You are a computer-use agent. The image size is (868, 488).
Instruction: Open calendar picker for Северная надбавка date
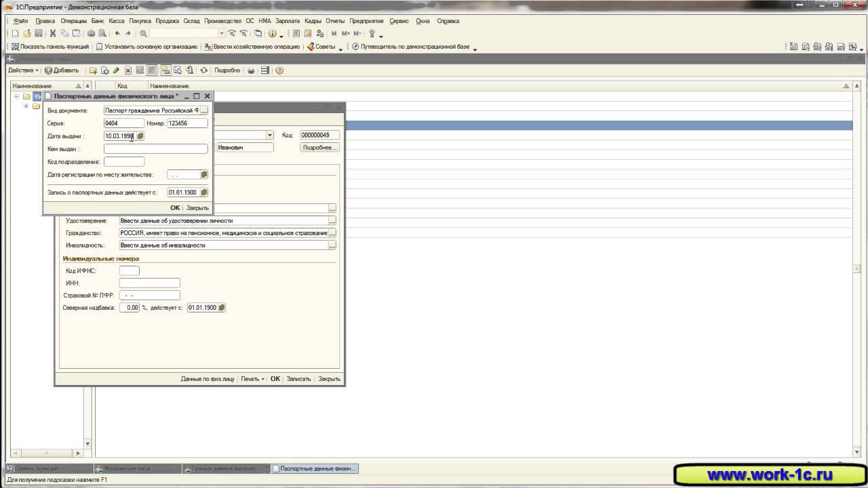click(x=222, y=308)
